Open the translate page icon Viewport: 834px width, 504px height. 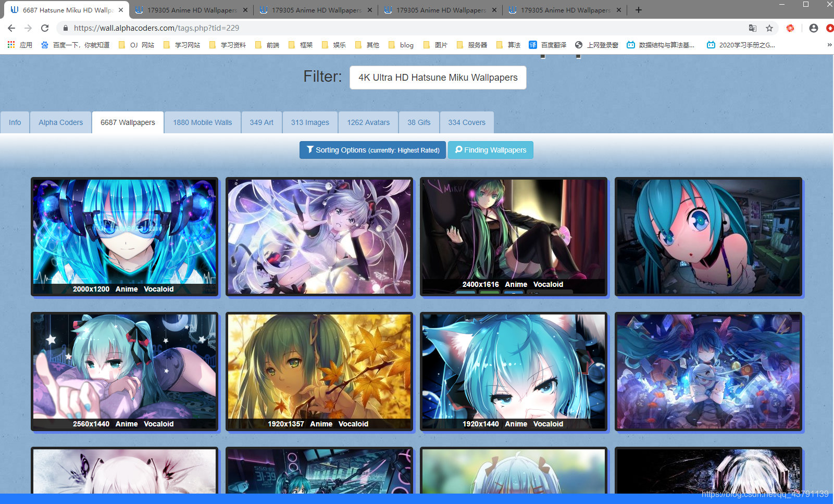(753, 28)
